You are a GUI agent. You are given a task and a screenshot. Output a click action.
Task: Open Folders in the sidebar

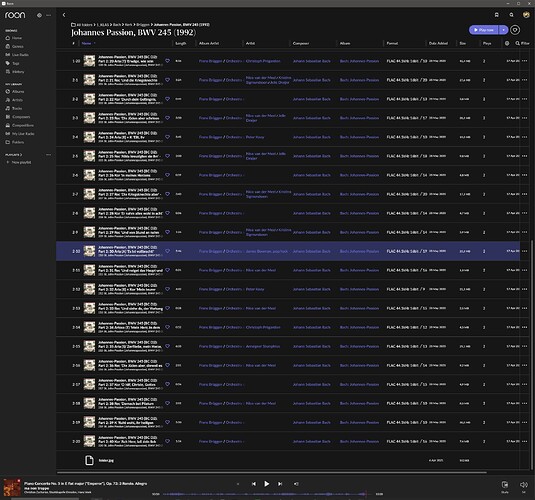(x=15, y=142)
